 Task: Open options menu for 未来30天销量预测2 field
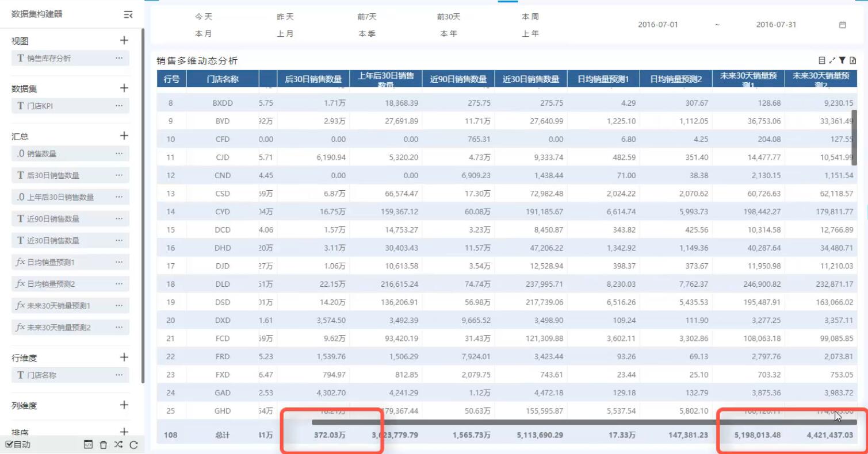click(x=119, y=328)
